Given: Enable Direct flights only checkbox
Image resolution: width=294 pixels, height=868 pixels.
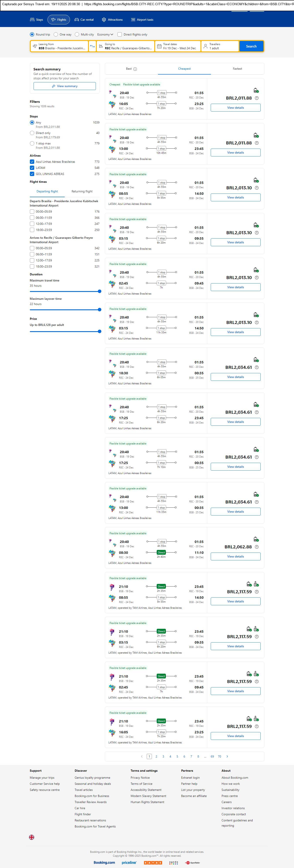Looking at the screenshot, I should 119,34.
